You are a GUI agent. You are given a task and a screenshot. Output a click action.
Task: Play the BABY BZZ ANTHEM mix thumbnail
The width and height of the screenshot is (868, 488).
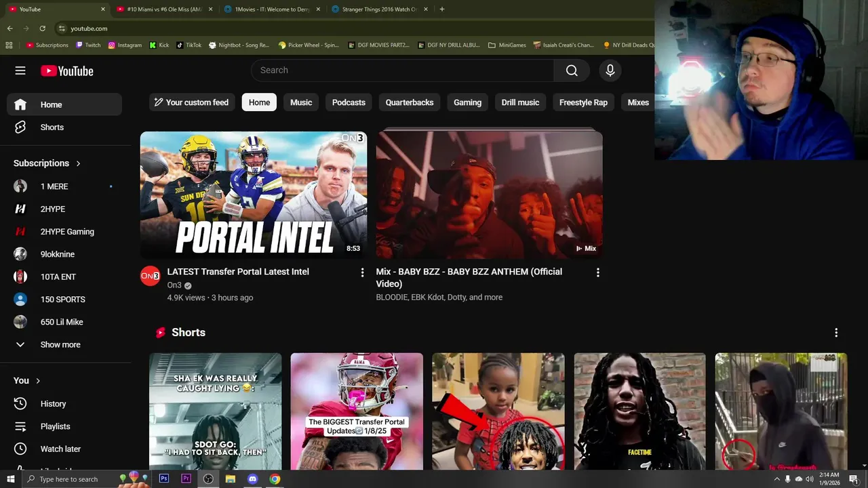click(490, 195)
